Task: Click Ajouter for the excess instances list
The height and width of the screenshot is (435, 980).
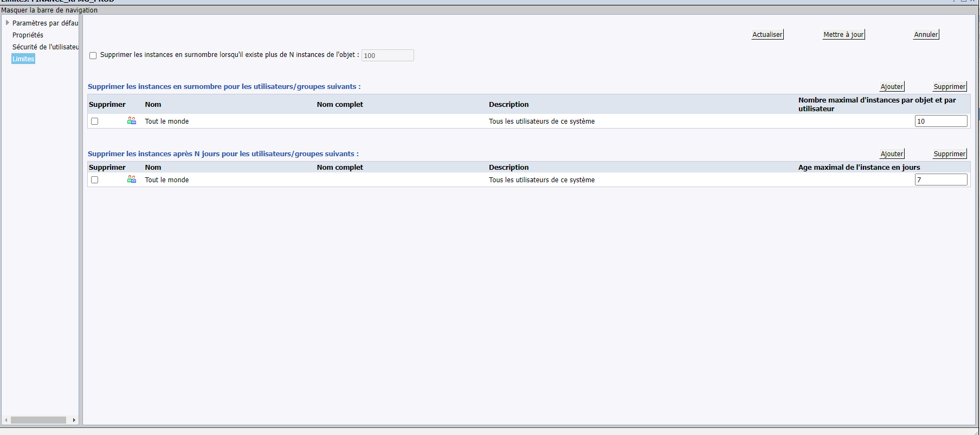Action: pyautogui.click(x=892, y=86)
